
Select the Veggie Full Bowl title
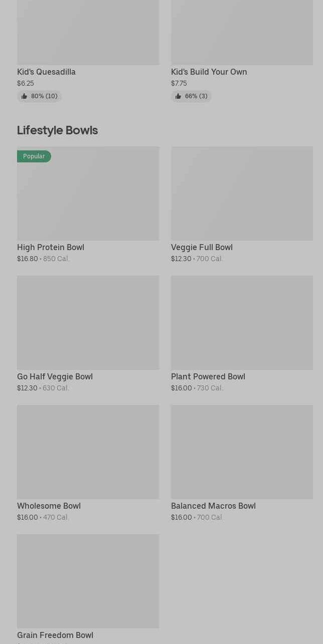[202, 247]
